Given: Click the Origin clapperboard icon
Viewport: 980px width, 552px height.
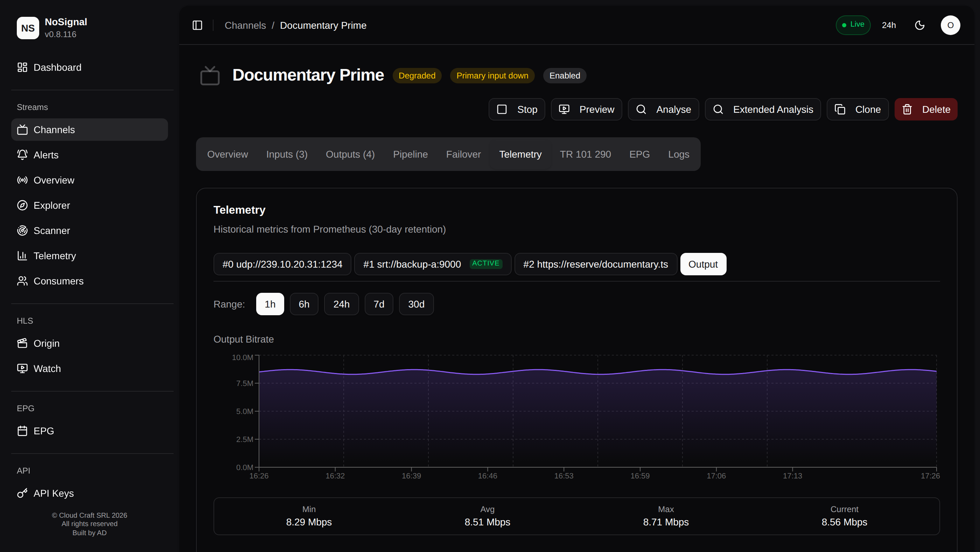Looking at the screenshot, I should tap(22, 343).
